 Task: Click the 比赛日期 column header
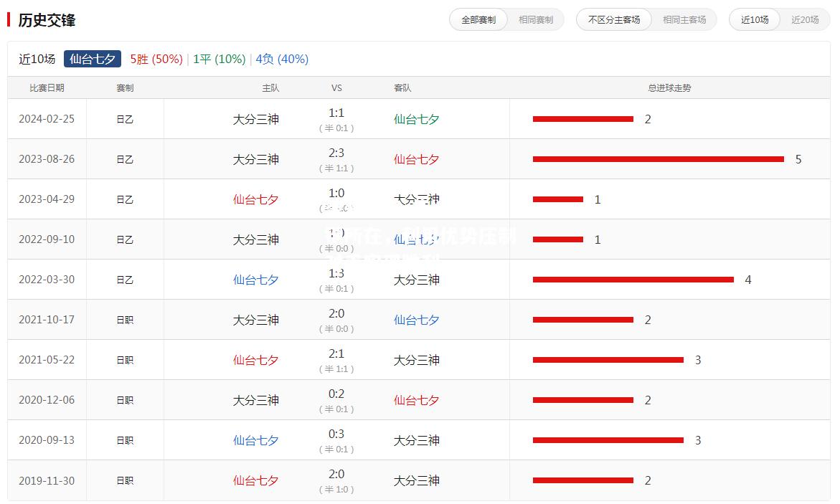point(47,88)
